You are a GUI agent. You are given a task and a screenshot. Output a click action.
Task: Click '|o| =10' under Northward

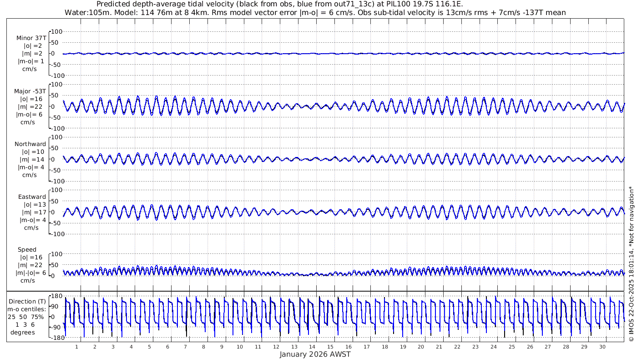point(33,152)
